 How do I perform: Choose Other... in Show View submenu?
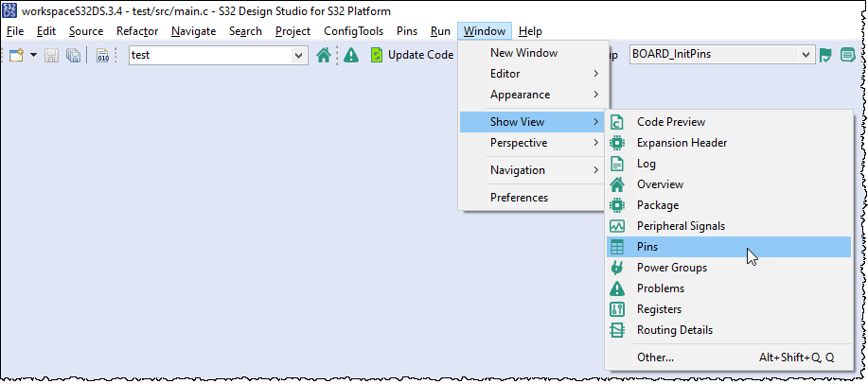pos(729,358)
